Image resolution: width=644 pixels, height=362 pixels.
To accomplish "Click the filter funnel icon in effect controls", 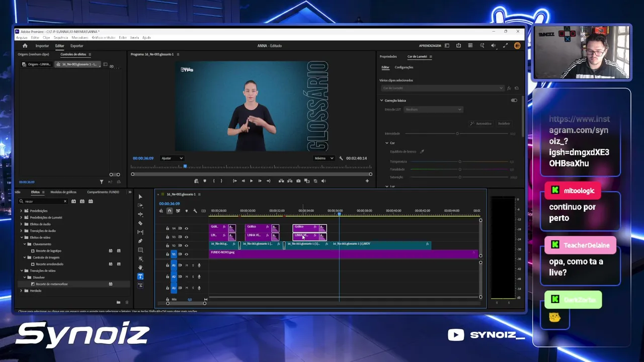I will (x=101, y=182).
